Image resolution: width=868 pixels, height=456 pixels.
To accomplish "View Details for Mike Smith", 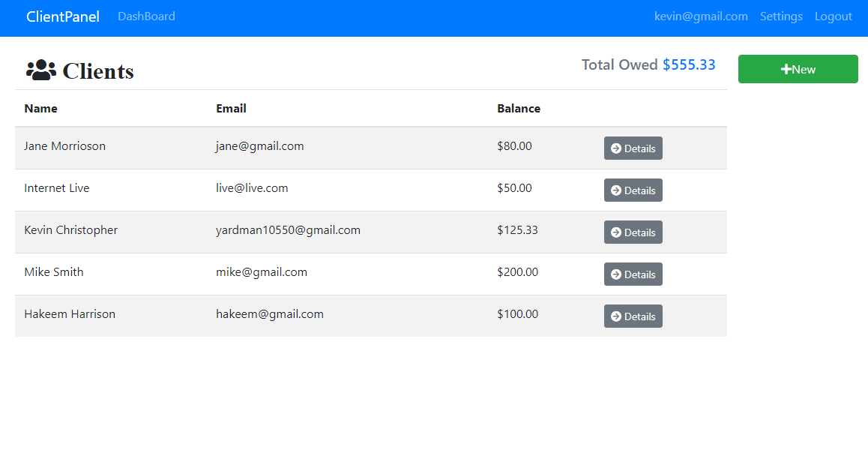I will 633,274.
